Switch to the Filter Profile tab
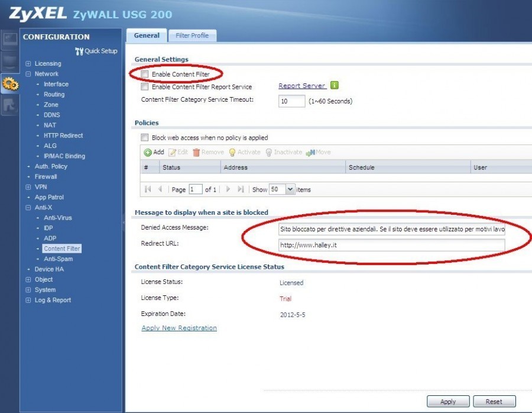 click(x=192, y=35)
